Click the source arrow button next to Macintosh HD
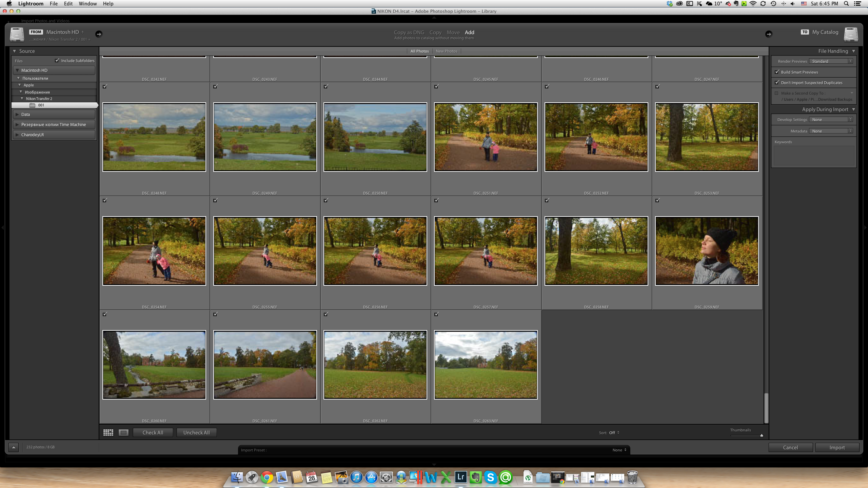This screenshot has width=868, height=488. 99,34
